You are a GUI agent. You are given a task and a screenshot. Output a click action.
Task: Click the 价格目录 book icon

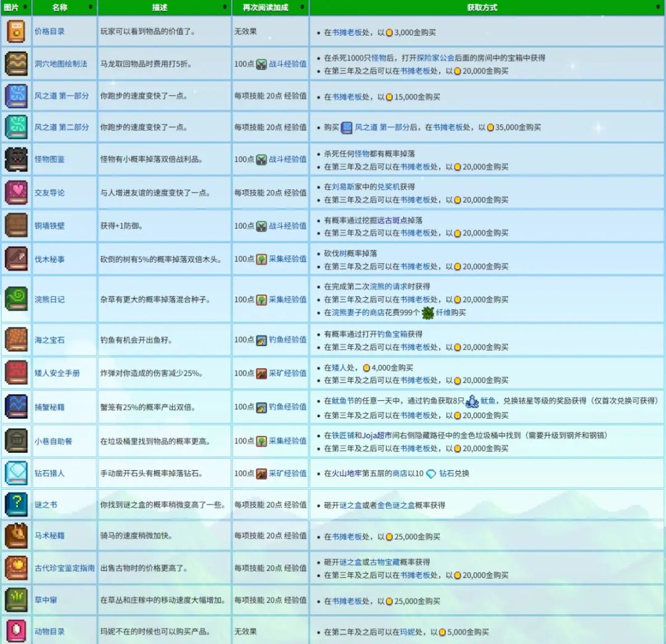[x=17, y=31]
